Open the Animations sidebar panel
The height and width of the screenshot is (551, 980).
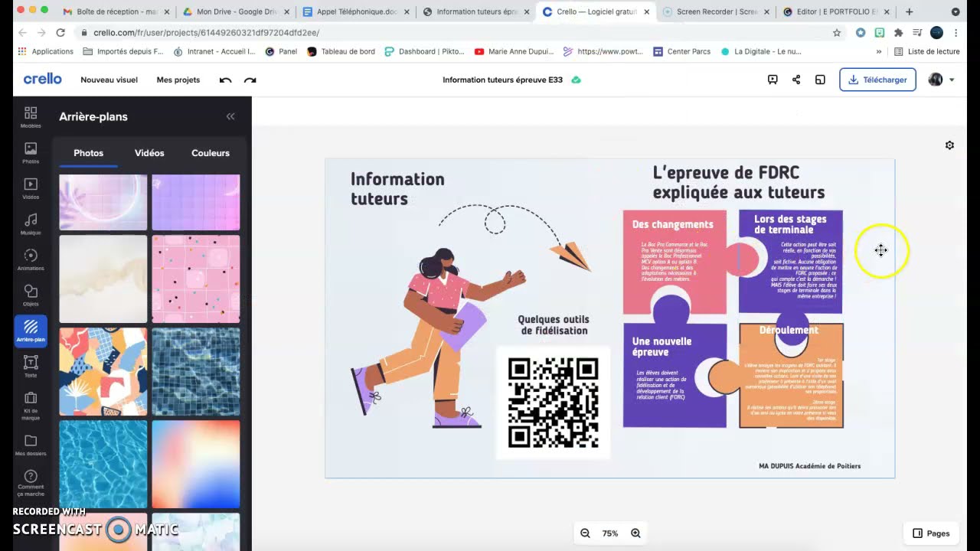click(31, 259)
